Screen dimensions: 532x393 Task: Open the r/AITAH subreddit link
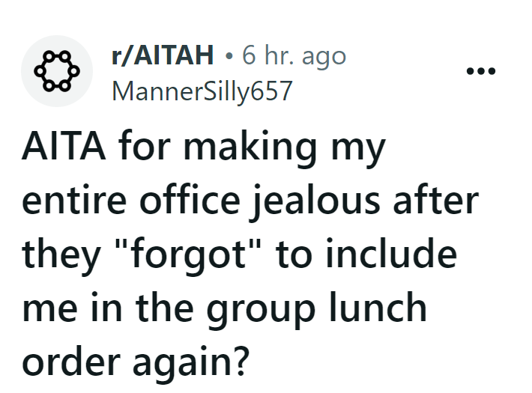click(162, 55)
